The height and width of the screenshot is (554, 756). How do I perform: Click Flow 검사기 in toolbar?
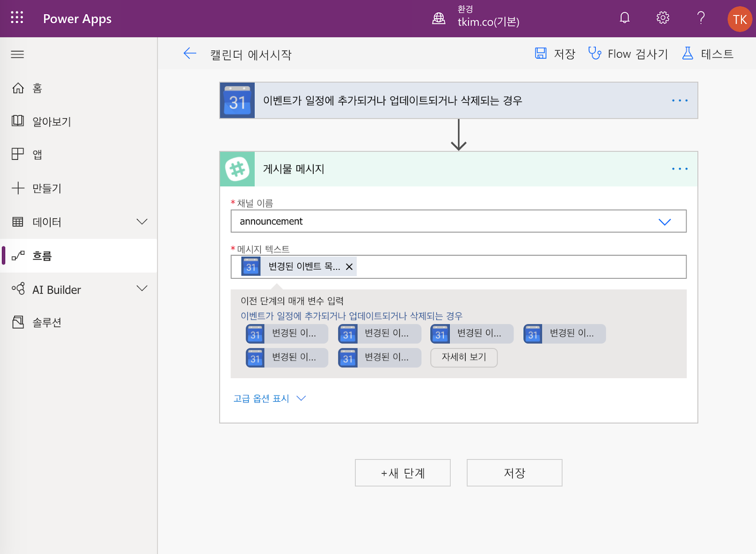click(x=638, y=54)
